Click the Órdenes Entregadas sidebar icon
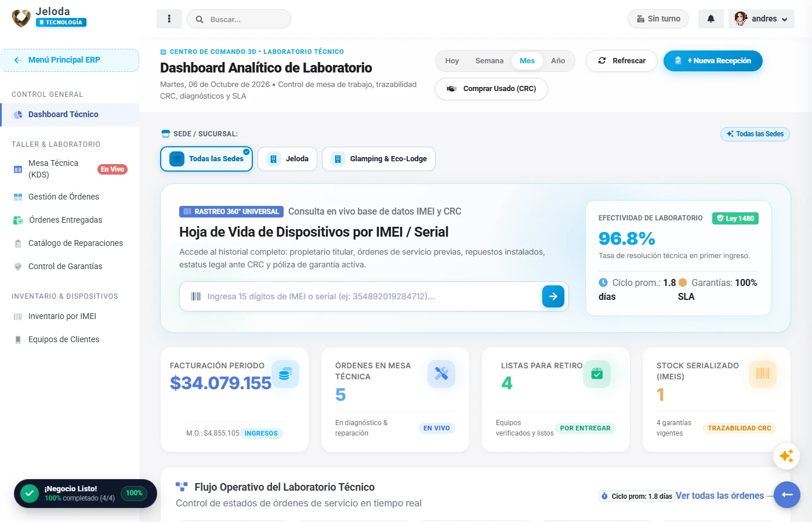 click(18, 220)
